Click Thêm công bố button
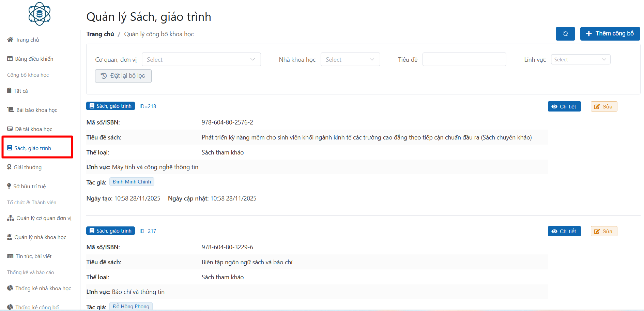Viewport: 644px width, 311px height. 610,34
